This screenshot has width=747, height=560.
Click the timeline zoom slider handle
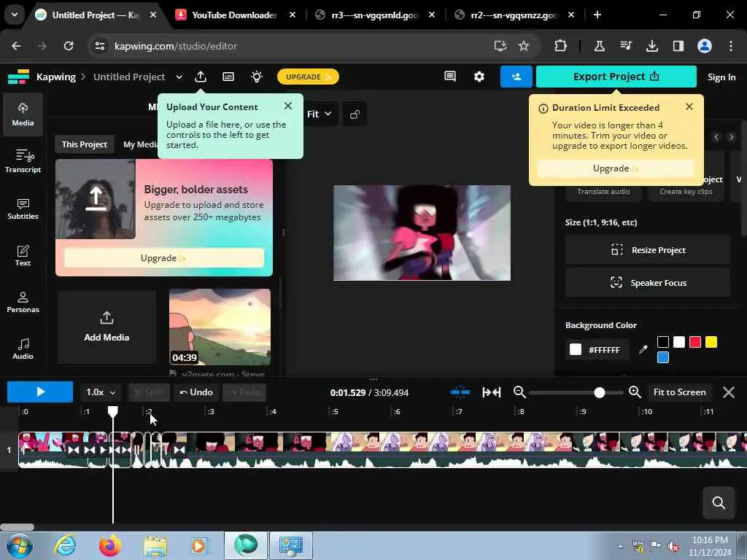click(600, 392)
